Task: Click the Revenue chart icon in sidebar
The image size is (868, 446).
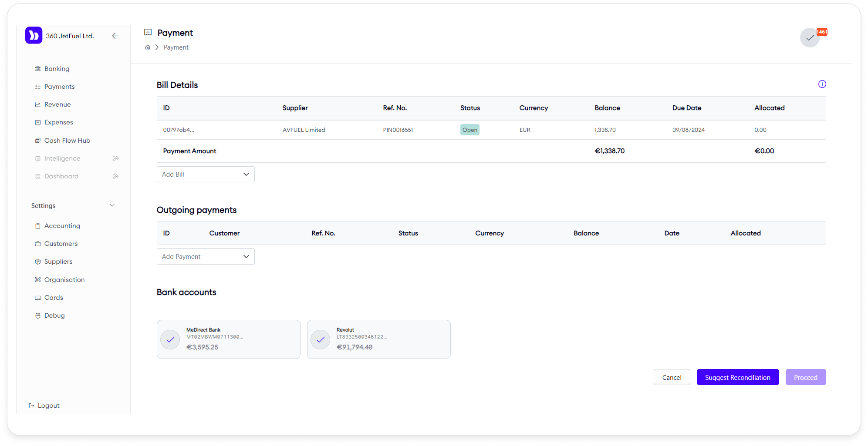Action: pyautogui.click(x=38, y=104)
